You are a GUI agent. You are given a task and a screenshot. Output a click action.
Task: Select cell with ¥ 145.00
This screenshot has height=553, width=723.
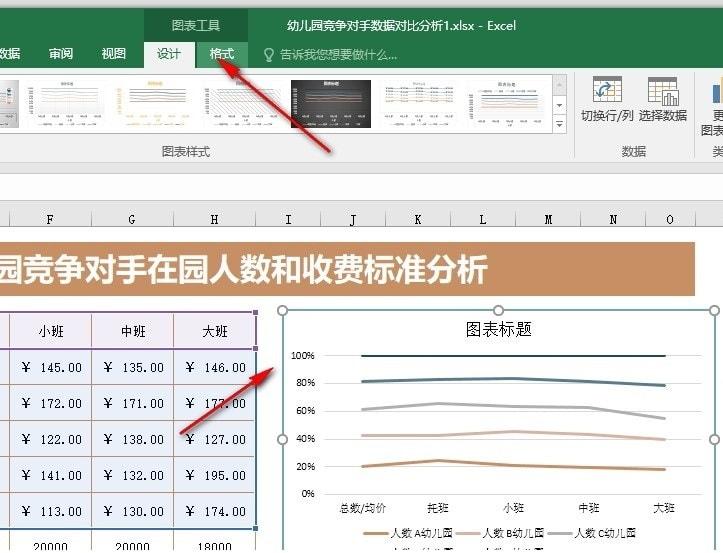(x=51, y=367)
